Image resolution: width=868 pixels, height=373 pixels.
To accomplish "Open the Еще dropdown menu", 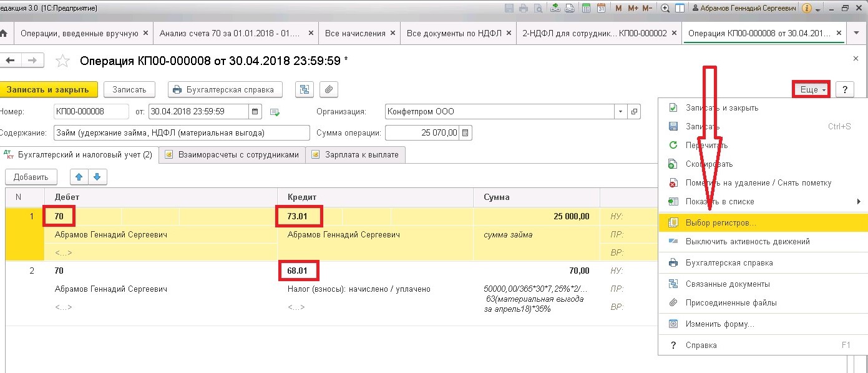I will 811,89.
